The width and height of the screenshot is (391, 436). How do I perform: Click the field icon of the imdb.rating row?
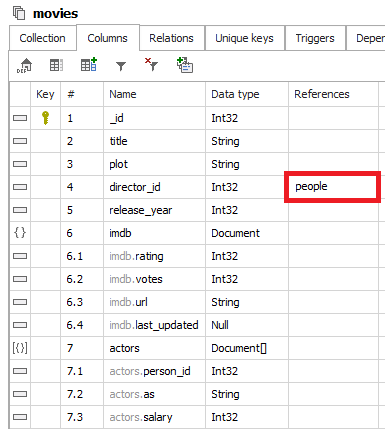[x=20, y=256]
